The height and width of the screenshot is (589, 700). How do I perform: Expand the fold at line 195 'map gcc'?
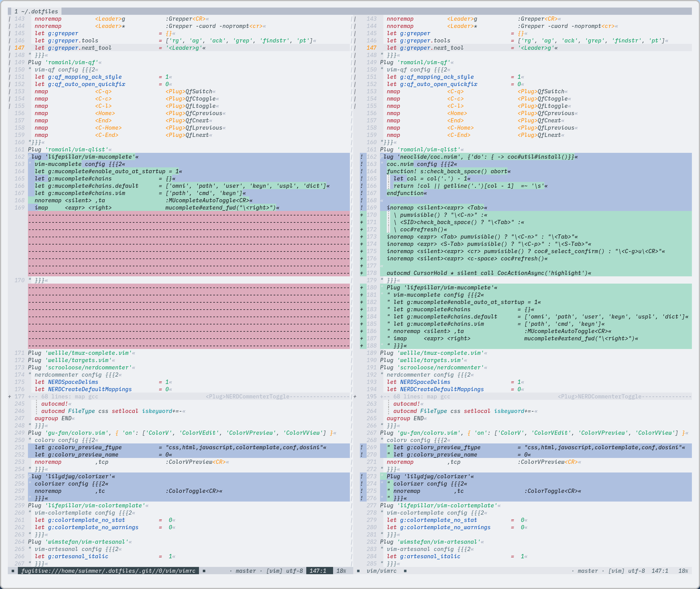(536, 396)
